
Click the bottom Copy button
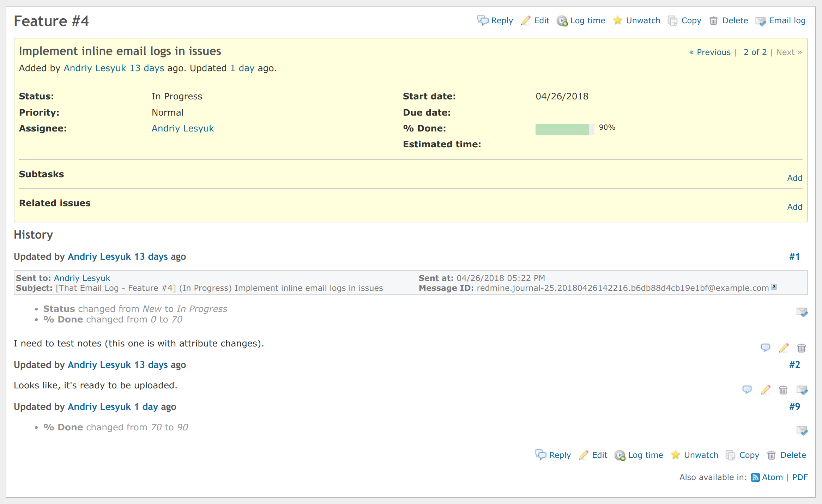(749, 455)
